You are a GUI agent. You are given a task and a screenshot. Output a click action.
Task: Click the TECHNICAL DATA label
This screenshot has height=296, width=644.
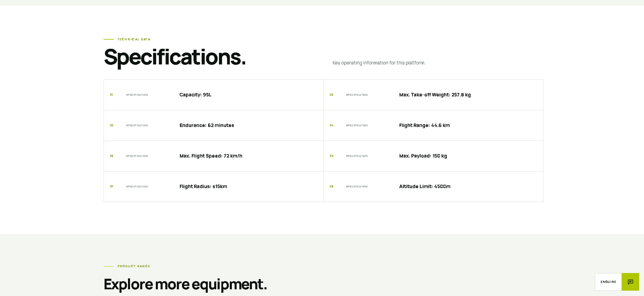134,39
